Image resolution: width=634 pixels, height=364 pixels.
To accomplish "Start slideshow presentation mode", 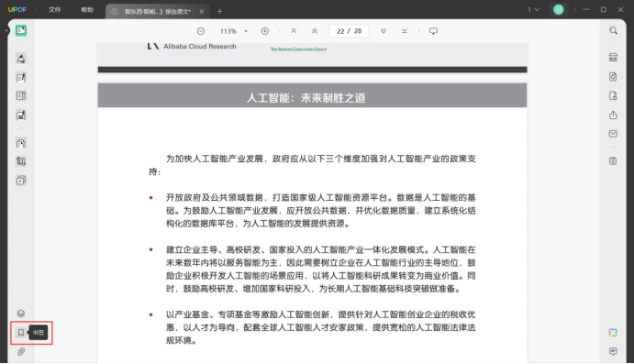I will pos(433,31).
